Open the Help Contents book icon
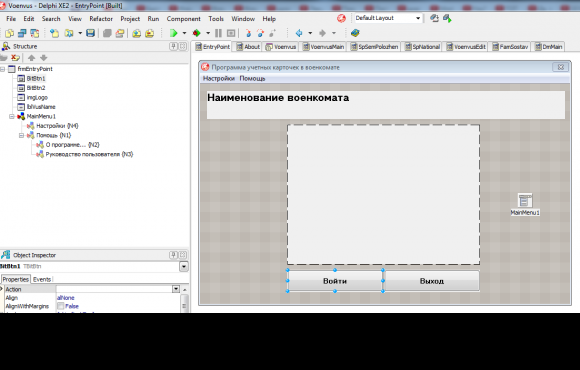 (355, 33)
